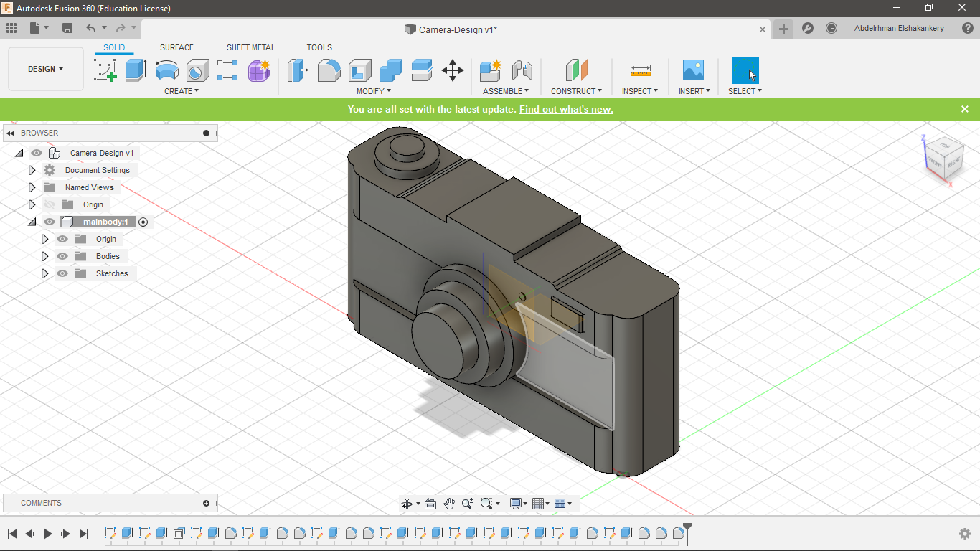Select the Camera-Design v1* document tab
Screen dimensions: 980x551
[x=458, y=29]
